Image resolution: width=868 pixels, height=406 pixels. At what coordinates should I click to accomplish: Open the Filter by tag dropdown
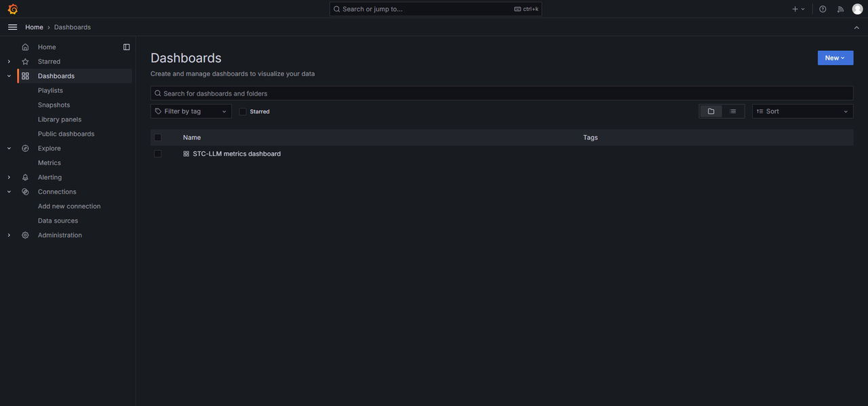191,111
